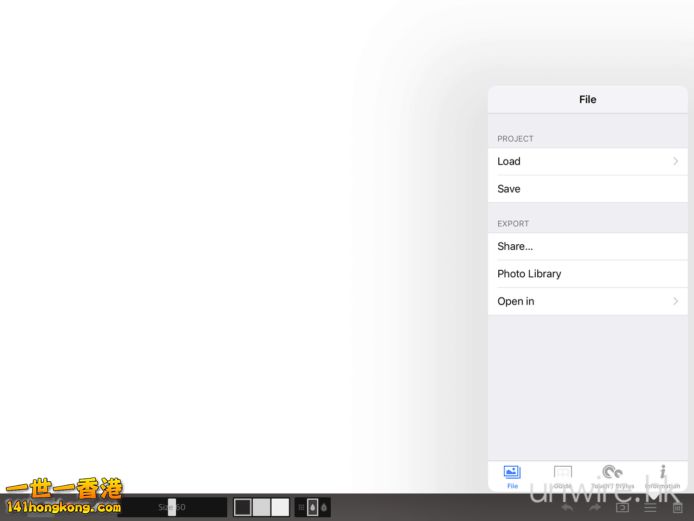Screen dimensions: 694x521
Task: Select the rightmost droplet brush mode
Action: 325,507
